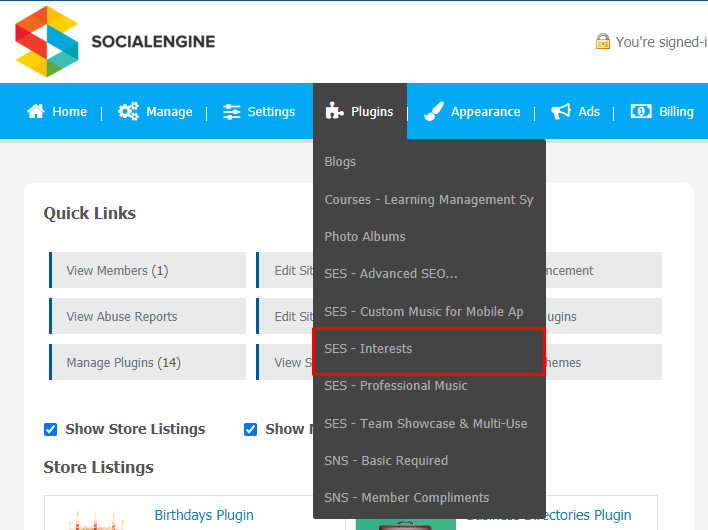Open View Members (1) quick link

click(148, 270)
